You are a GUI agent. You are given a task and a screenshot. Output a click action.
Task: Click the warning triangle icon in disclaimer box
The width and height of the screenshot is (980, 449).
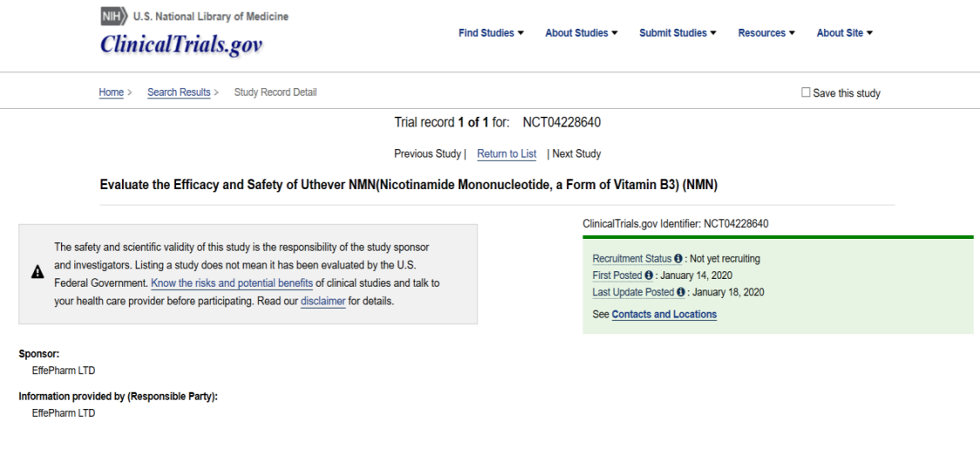(37, 272)
